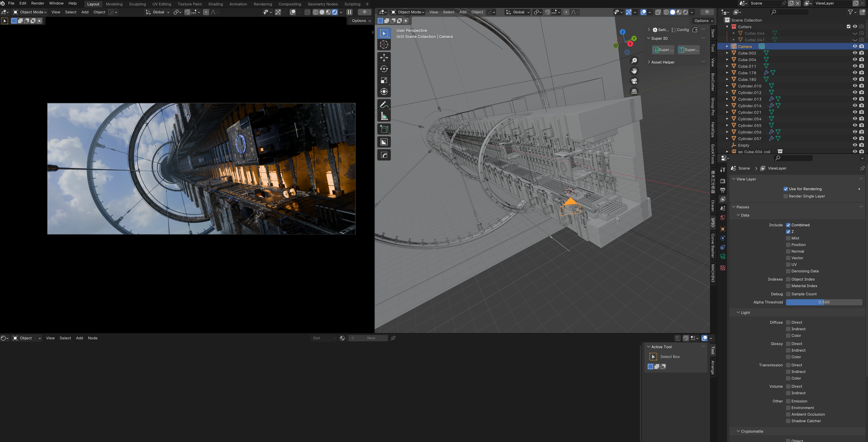The width and height of the screenshot is (868, 442).
Task: Collapse the Light passes section
Action: click(745, 313)
